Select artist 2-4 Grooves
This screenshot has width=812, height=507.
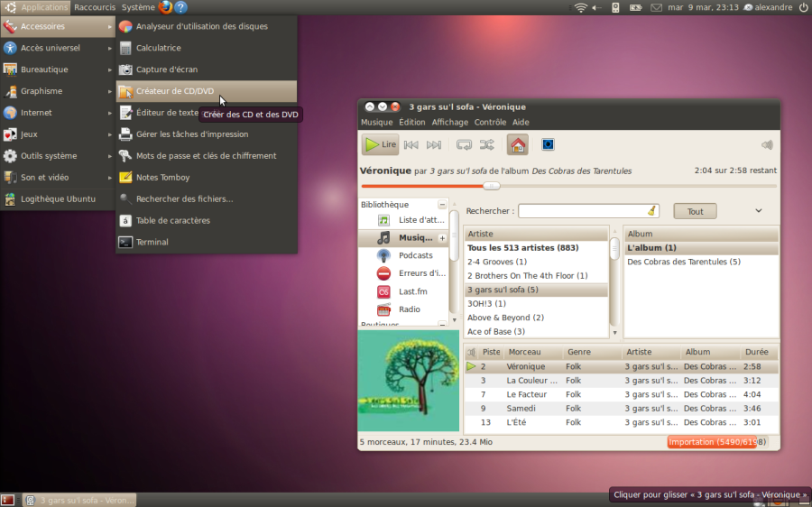click(x=536, y=262)
